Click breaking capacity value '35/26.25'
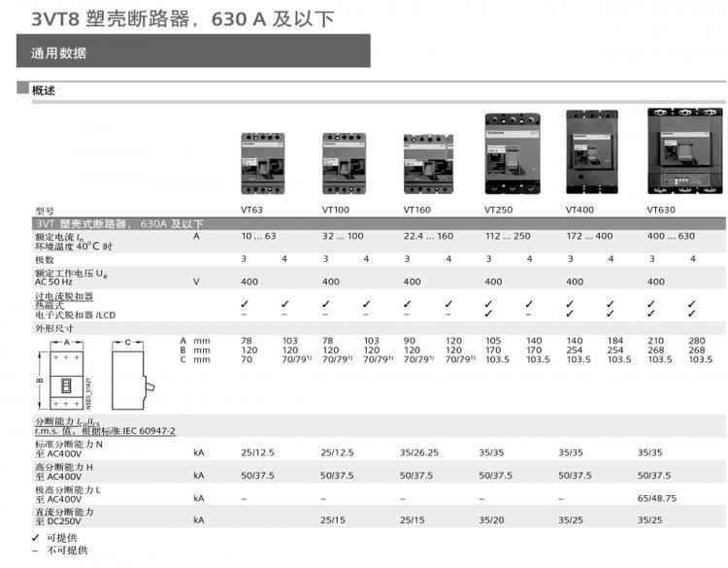Viewport: 728px width, 568px height. [x=419, y=452]
